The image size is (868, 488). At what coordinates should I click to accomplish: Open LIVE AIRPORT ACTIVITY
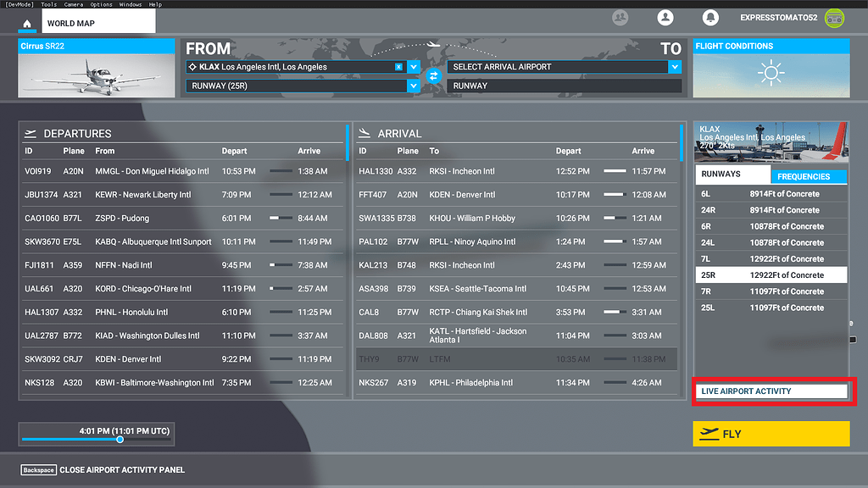pyautogui.click(x=771, y=391)
